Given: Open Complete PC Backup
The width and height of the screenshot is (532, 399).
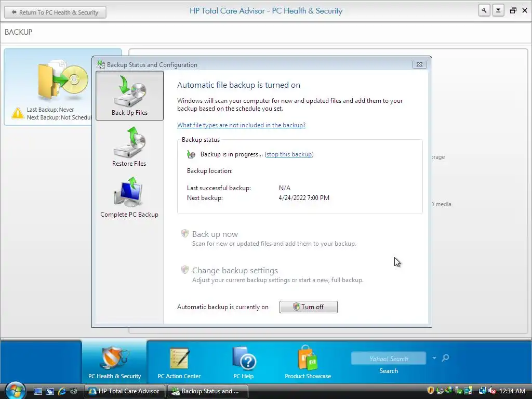Looking at the screenshot, I should (129, 197).
